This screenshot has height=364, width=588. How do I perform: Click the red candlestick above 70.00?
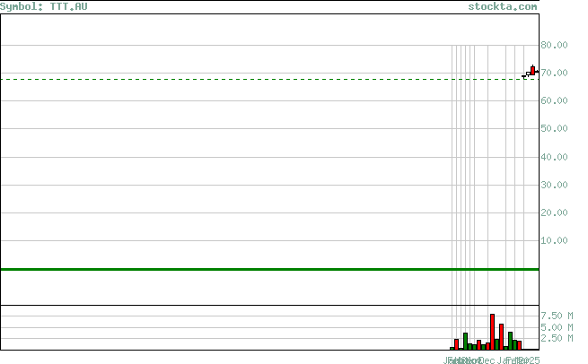tap(533, 71)
